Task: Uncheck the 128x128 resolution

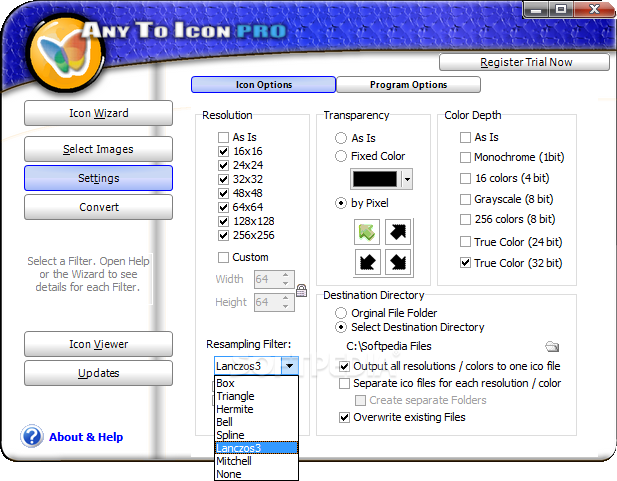Action: click(x=224, y=221)
